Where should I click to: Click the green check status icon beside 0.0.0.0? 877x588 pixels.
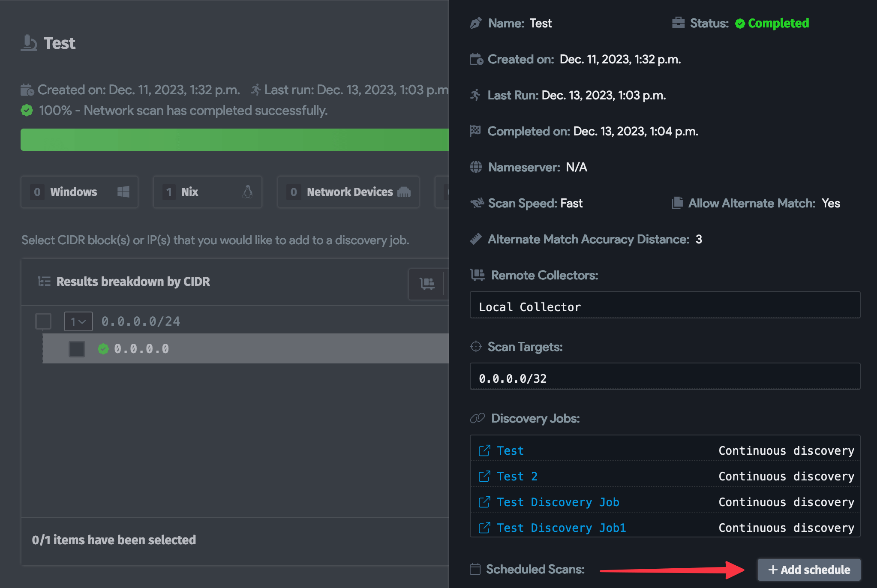pyautogui.click(x=103, y=349)
